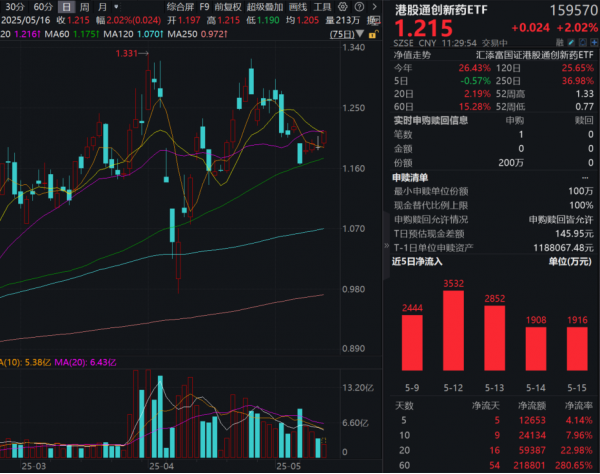
Task: Click the 融 margin indicator icon
Action: pyautogui.click(x=560, y=42)
